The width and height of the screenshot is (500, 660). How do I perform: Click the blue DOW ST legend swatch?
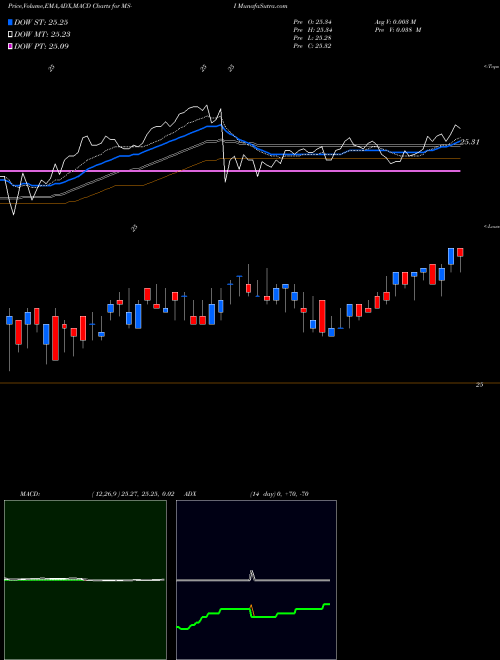pos(10,22)
